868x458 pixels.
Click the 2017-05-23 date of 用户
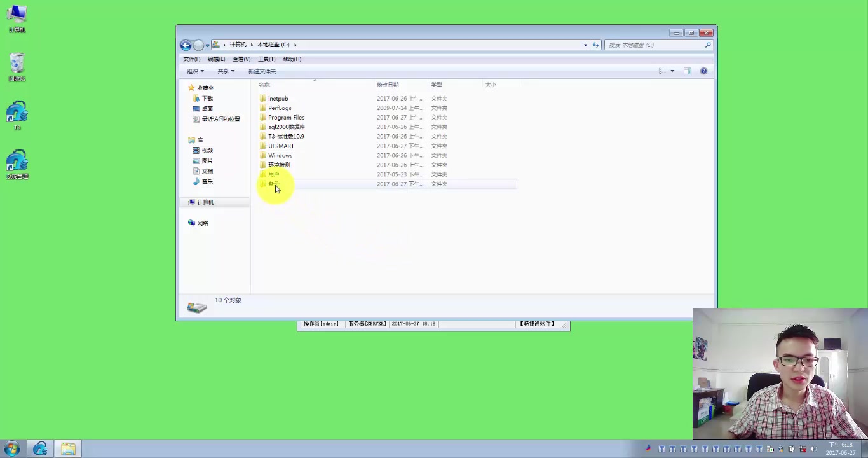pos(400,174)
